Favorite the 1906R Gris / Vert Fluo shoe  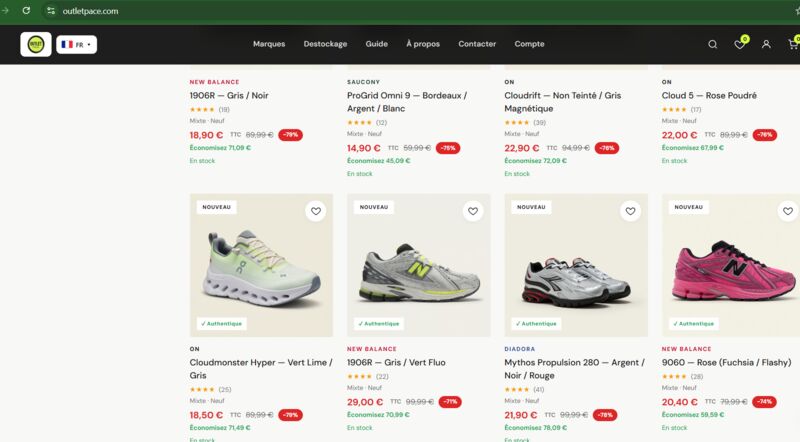473,211
